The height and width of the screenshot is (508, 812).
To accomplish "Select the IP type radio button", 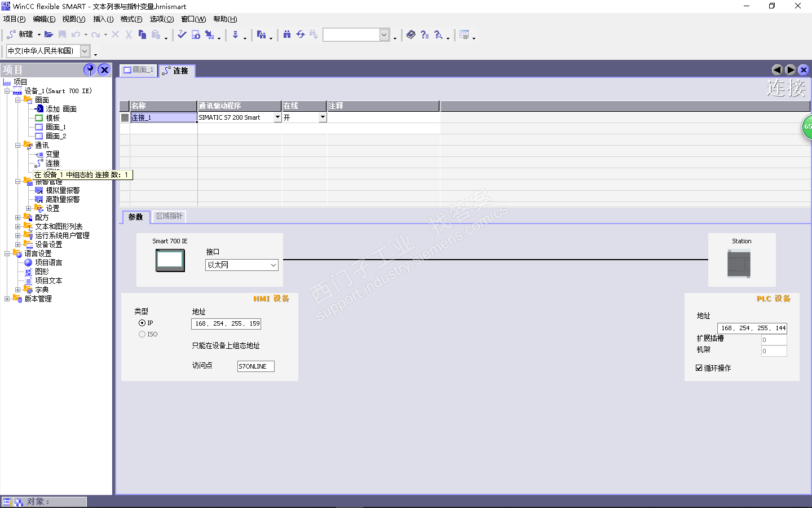I will (142, 323).
